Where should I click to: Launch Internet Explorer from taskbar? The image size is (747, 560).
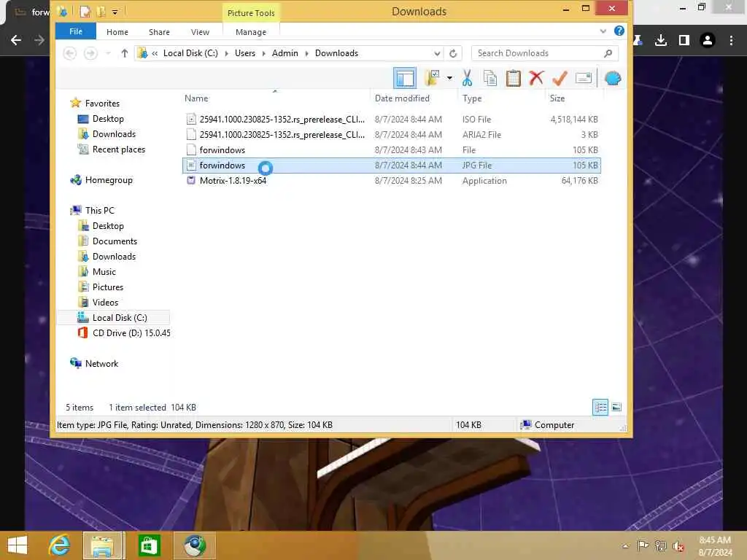(60, 545)
